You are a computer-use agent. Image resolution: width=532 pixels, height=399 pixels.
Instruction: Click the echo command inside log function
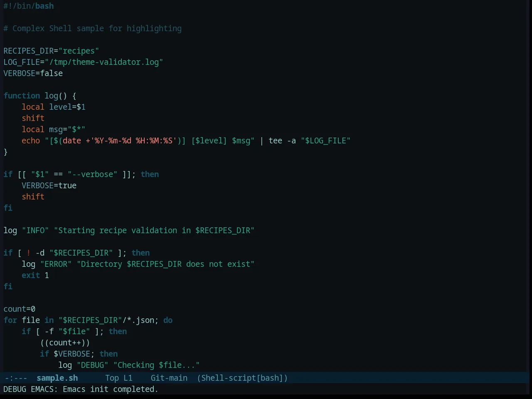coord(31,140)
